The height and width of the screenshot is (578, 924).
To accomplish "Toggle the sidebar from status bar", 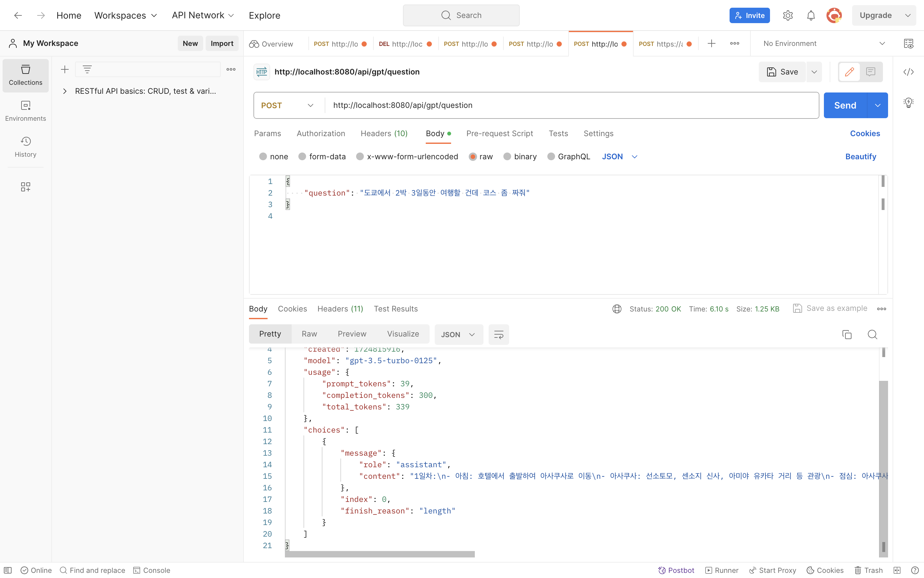I will [x=8, y=570].
